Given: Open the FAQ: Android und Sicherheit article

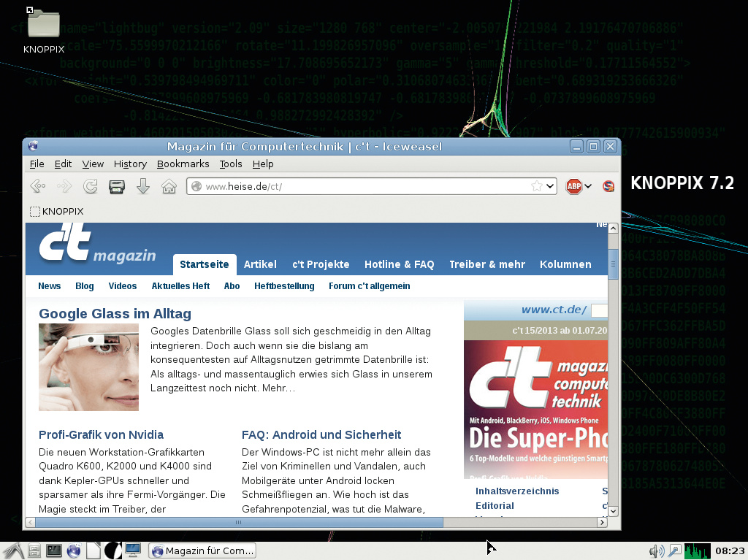Looking at the screenshot, I should click(x=321, y=434).
